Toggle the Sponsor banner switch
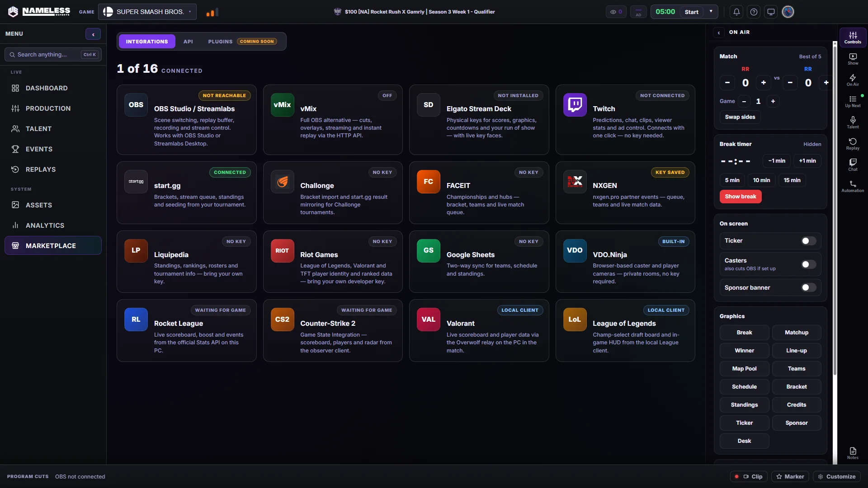Image resolution: width=868 pixels, height=488 pixels. pyautogui.click(x=809, y=287)
